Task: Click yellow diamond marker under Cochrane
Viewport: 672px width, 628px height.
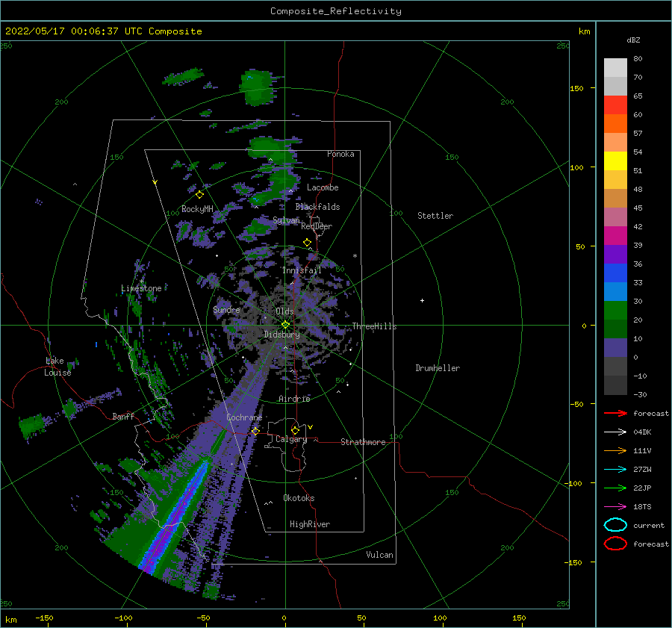Action: pyautogui.click(x=255, y=431)
